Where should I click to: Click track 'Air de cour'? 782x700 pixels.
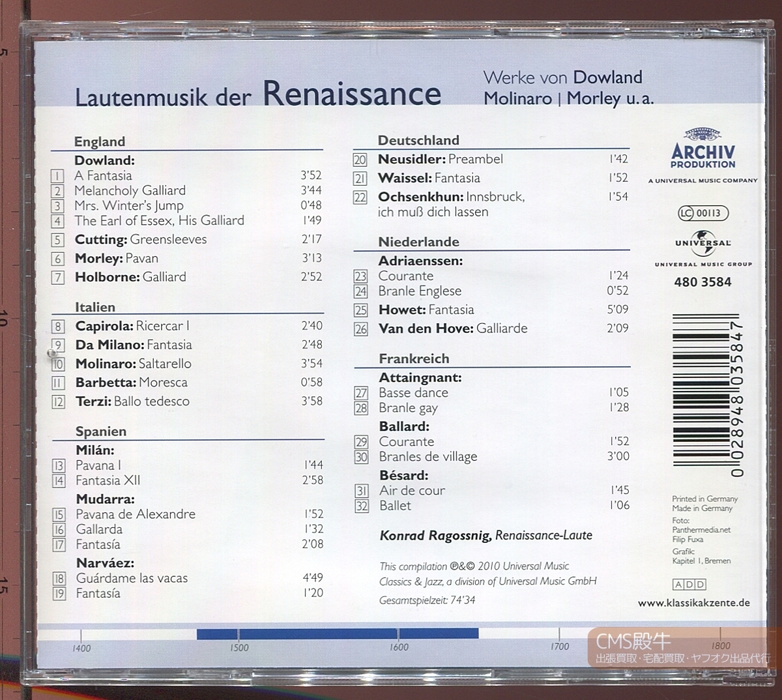pyautogui.click(x=413, y=491)
